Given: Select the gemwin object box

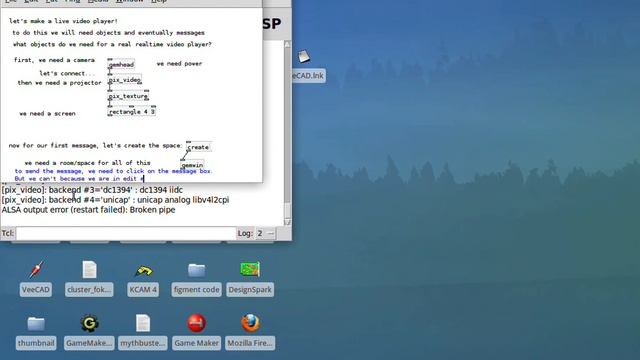Looking at the screenshot, I should click(x=192, y=165).
